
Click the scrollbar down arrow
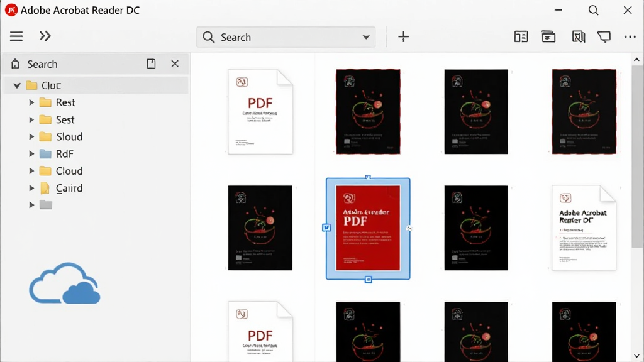click(636, 356)
